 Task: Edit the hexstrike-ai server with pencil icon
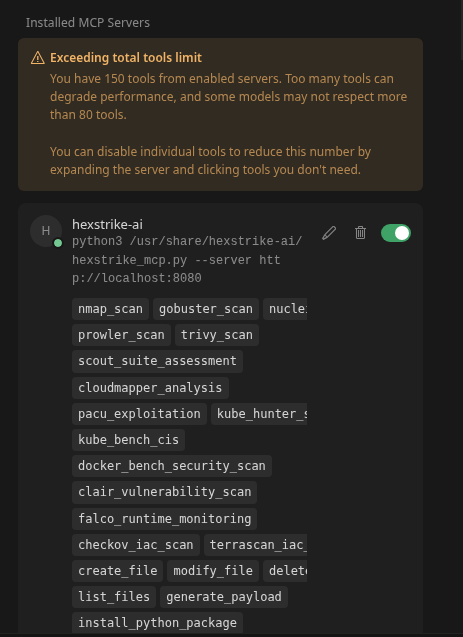point(329,233)
